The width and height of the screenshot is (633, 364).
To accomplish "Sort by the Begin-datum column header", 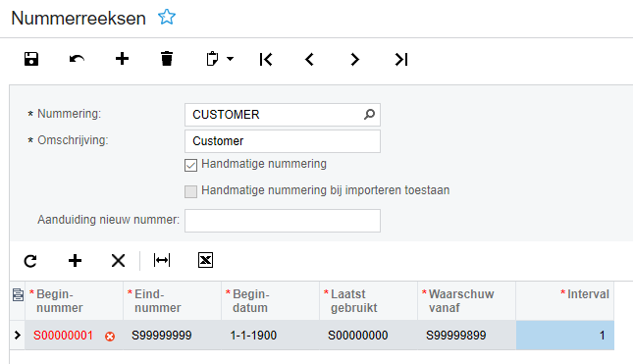I will pos(271,301).
